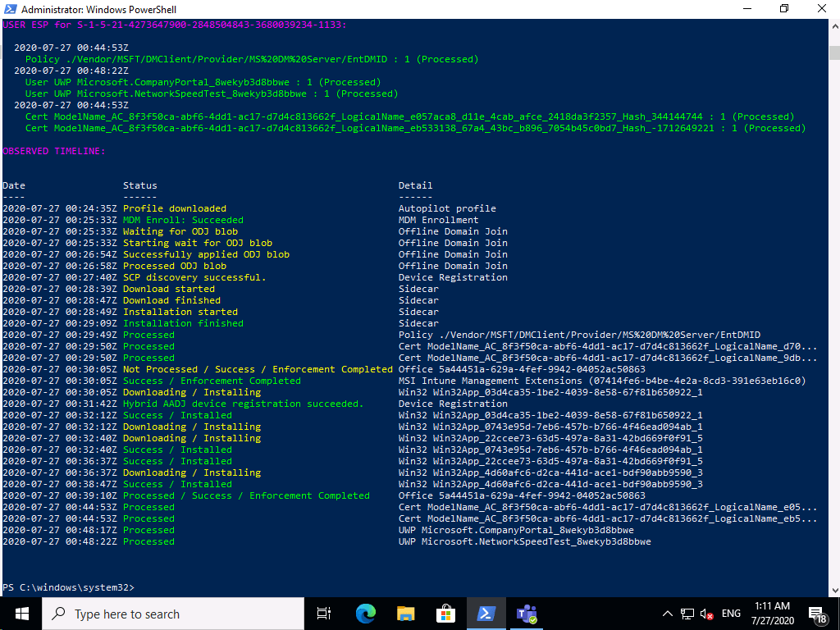Click 'Processed ODJ blob' status text

[x=175, y=266]
